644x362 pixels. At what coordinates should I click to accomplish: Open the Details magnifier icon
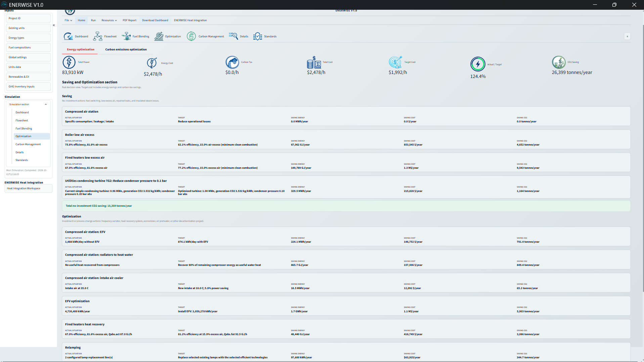click(233, 36)
